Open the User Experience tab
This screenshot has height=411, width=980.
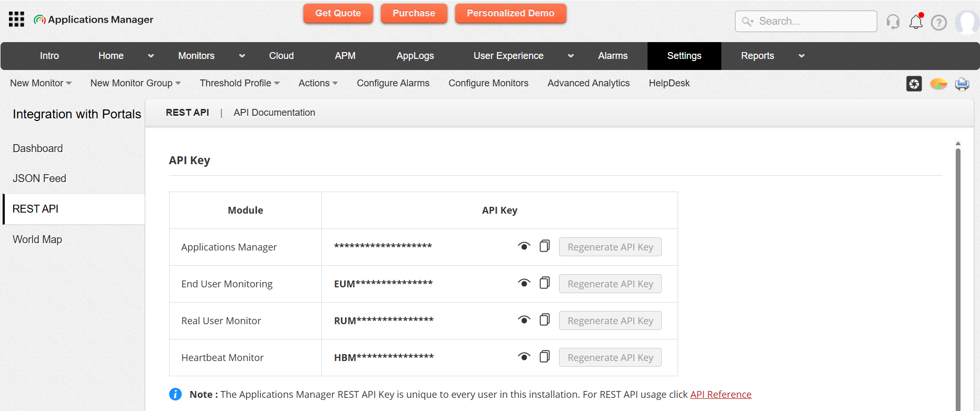(x=508, y=56)
